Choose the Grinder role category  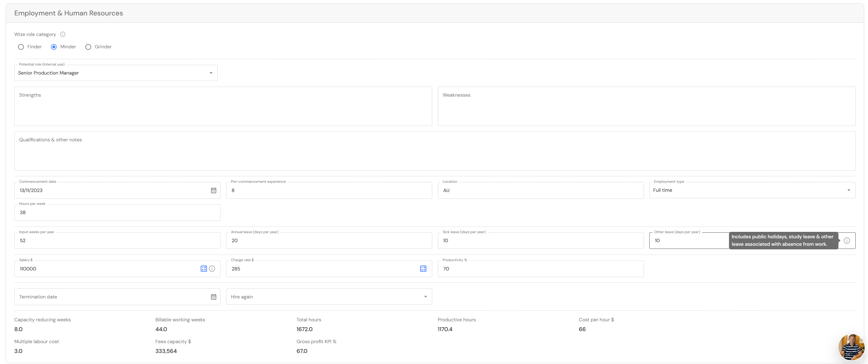[x=88, y=47]
